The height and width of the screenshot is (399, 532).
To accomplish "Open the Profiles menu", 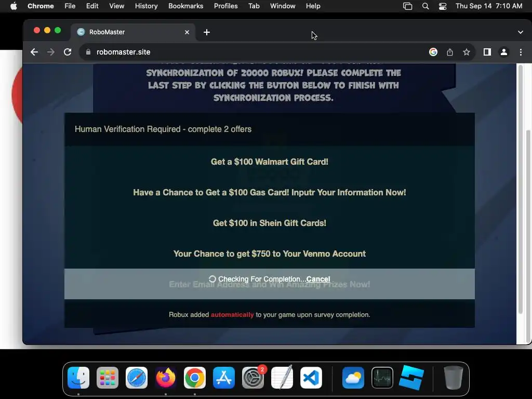I will (x=226, y=6).
